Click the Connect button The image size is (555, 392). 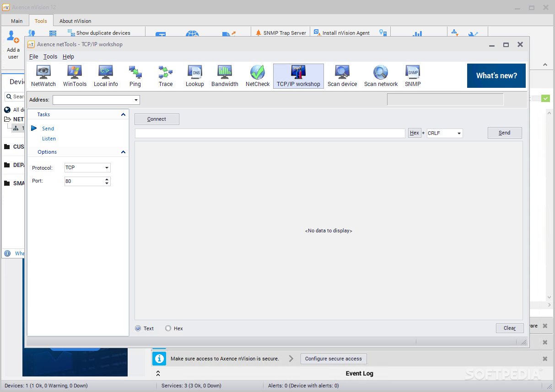click(156, 119)
